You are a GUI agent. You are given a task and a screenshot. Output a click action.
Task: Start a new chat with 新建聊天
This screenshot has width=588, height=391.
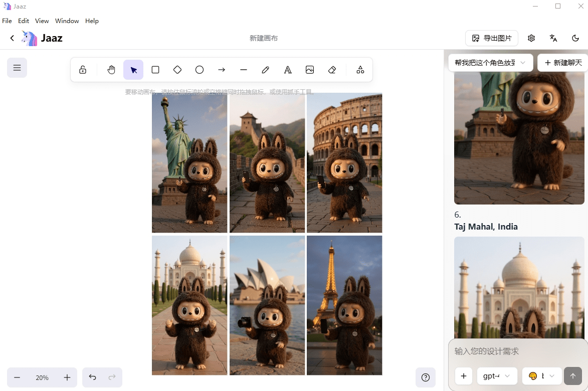click(563, 63)
